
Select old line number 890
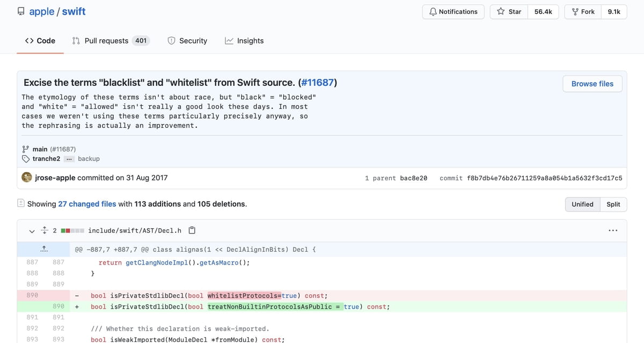32,296
